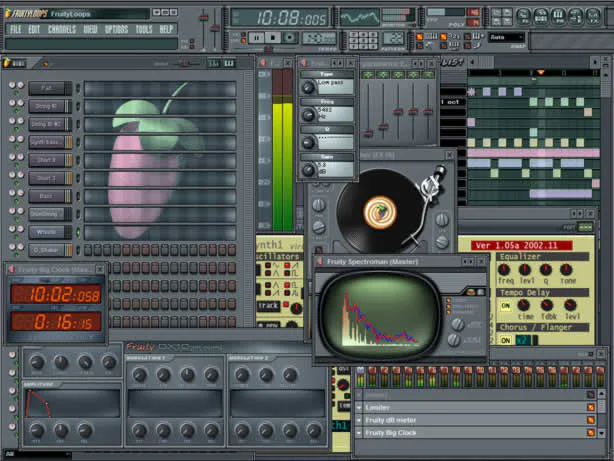
Task: Click the top-left knob in the scratcher window
Action: point(318,204)
